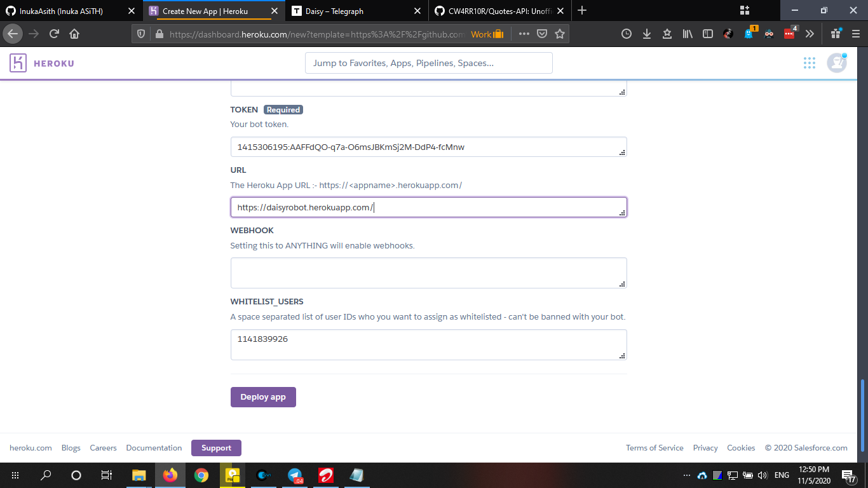Click the WHITELIST_USERS field

click(428, 344)
